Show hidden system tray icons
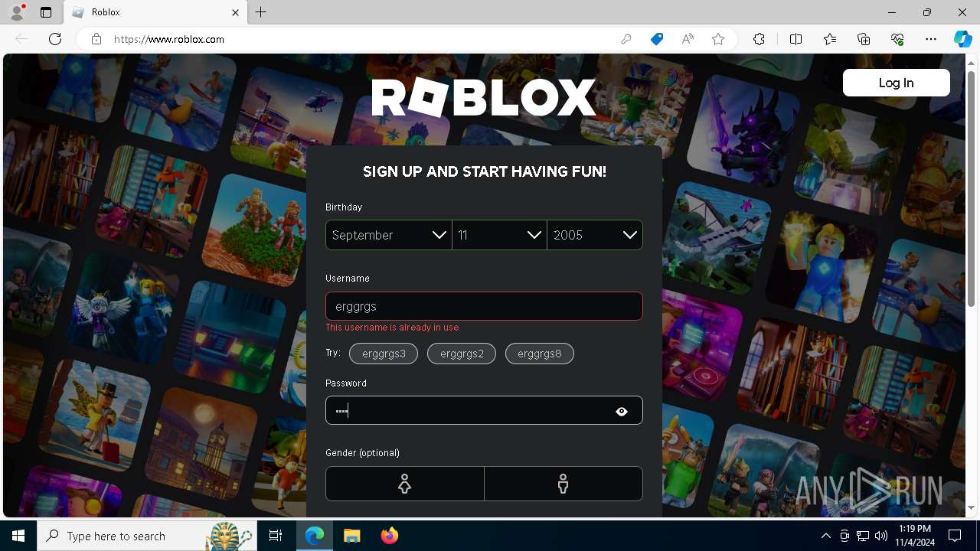 pos(825,536)
